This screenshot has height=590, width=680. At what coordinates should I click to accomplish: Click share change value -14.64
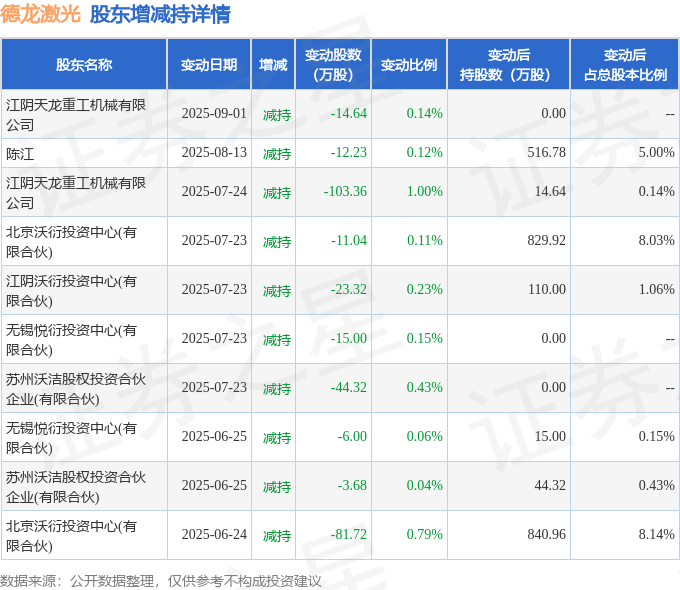(349, 114)
